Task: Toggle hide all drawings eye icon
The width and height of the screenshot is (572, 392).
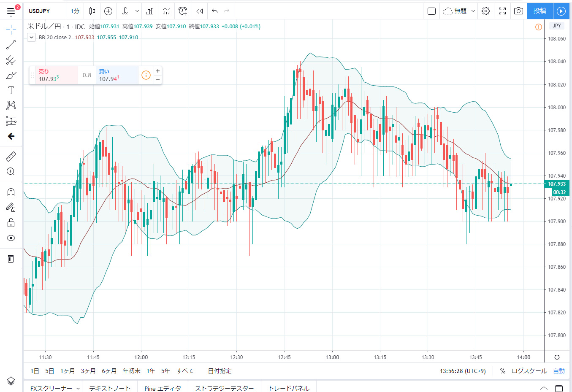Action: pos(11,238)
